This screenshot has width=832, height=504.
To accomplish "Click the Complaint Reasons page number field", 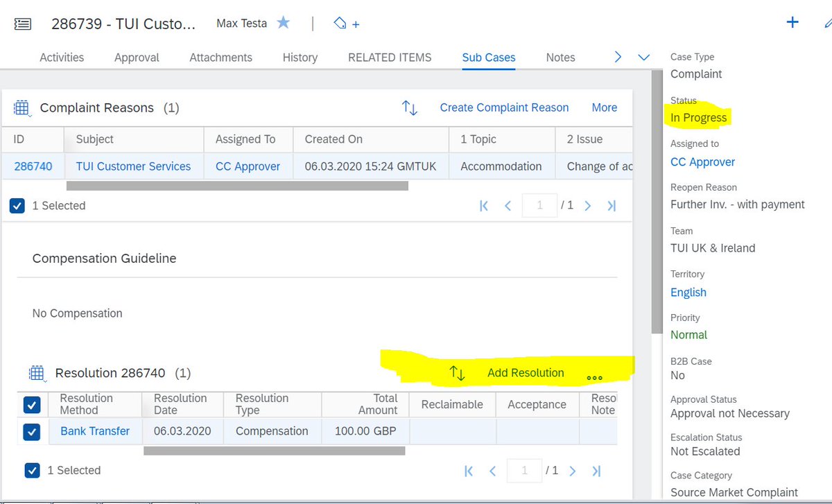I will point(539,206).
